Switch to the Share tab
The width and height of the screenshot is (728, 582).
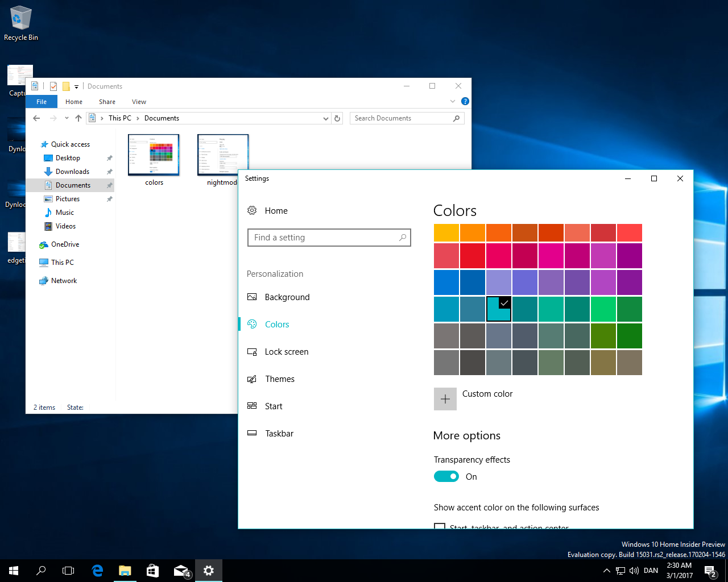click(107, 101)
